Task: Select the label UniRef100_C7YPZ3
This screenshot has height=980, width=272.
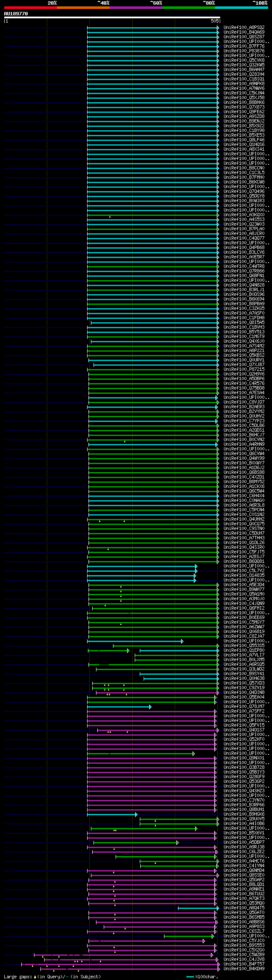Action: click(x=244, y=421)
